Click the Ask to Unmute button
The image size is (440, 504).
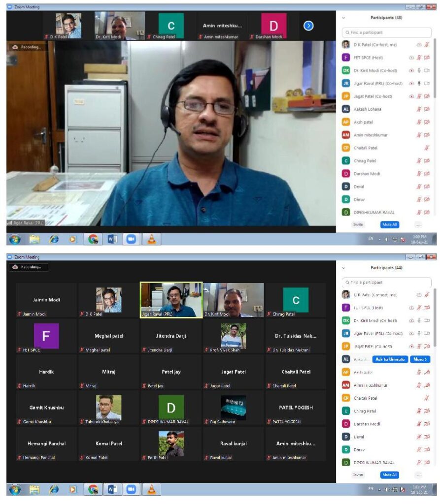click(x=390, y=359)
